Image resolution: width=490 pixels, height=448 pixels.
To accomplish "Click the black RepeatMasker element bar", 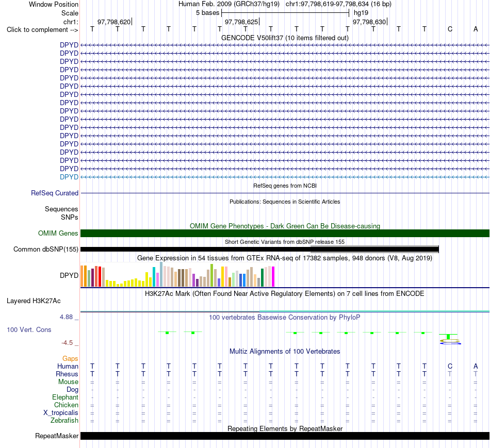I will [x=285, y=436].
